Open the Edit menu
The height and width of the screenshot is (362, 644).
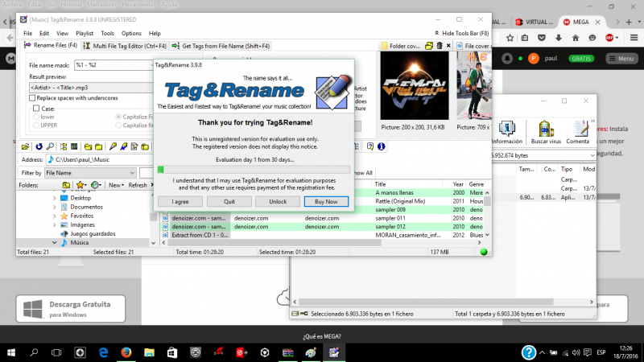44,33
